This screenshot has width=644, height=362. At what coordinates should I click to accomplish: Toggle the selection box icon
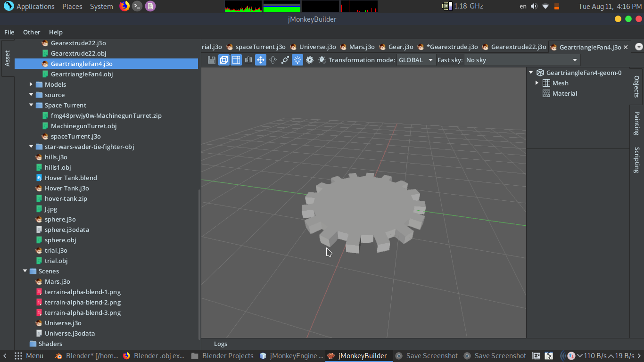click(224, 60)
